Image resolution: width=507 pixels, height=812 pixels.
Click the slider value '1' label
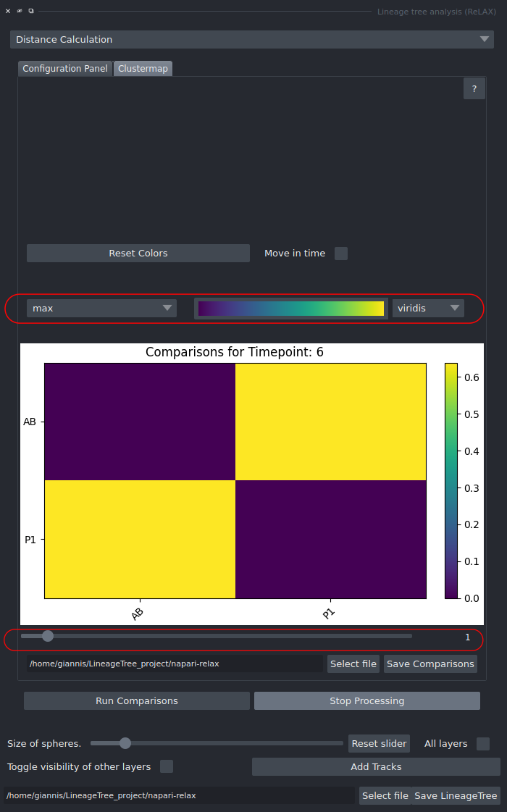click(x=468, y=637)
